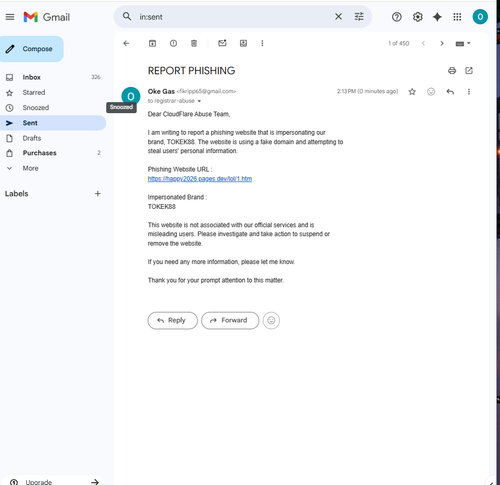
Task: Show recipient details dropdown arrow
Action: point(199,101)
